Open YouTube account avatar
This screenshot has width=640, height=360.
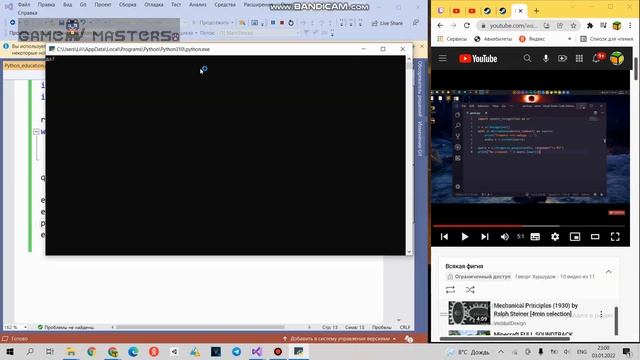[x=617, y=58]
